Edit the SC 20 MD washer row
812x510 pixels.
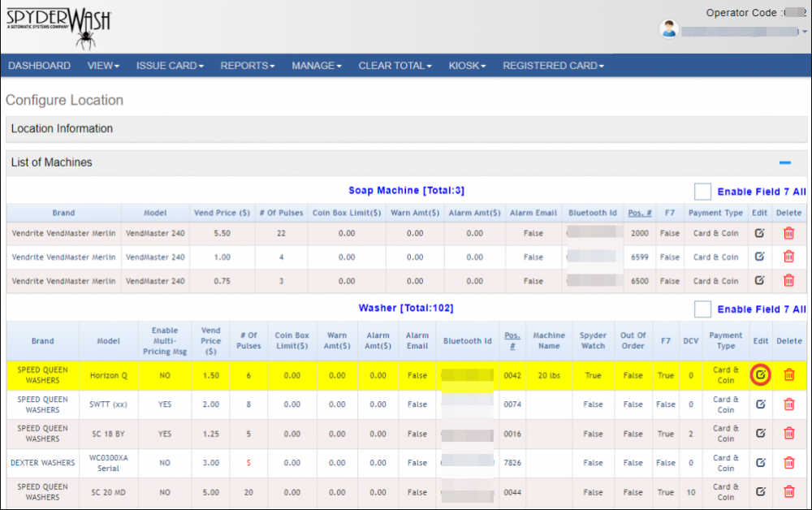pos(760,492)
